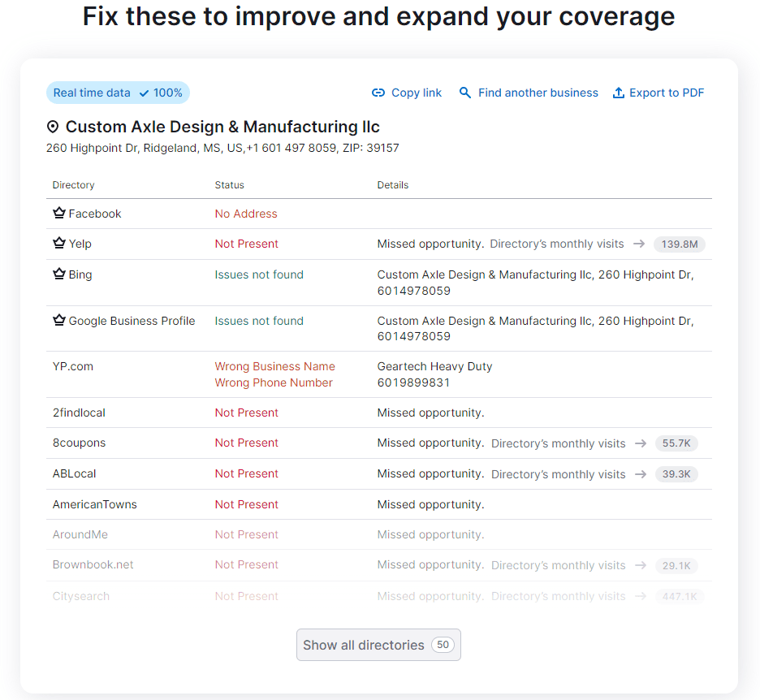760x700 pixels.
Task: Click the crown icon next to Google Business Profile
Action: 59,320
